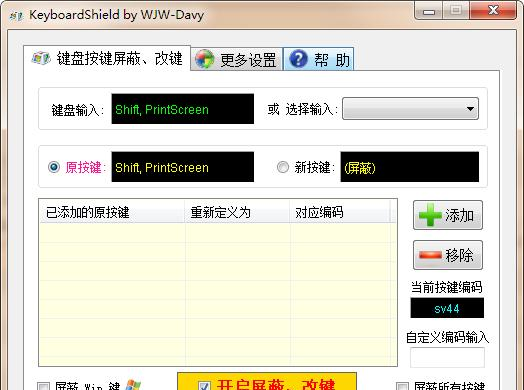524x390 pixels.
Task: Click the 新按键 (屏蔽) field
Action: coord(410,167)
